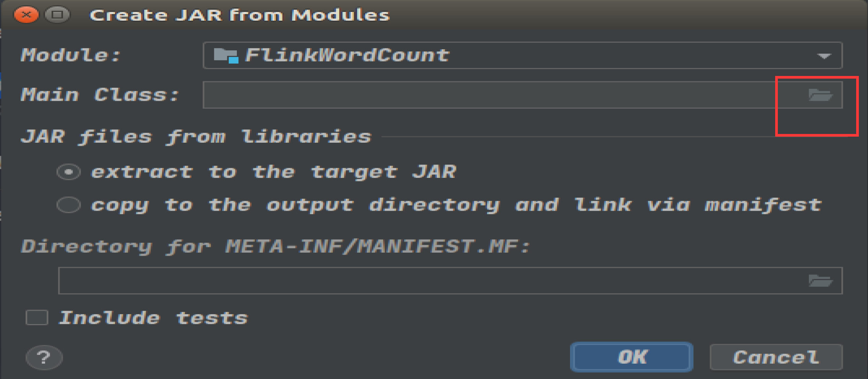This screenshot has width=868, height=379.
Task: Select extract to the target JAR option
Action: (68, 172)
